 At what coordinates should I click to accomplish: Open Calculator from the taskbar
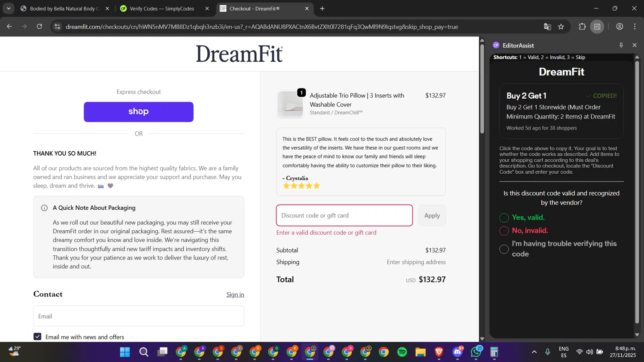(x=494, y=352)
